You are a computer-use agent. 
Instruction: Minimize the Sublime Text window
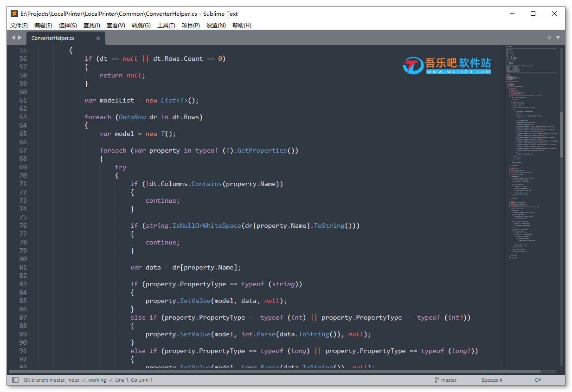(x=512, y=13)
